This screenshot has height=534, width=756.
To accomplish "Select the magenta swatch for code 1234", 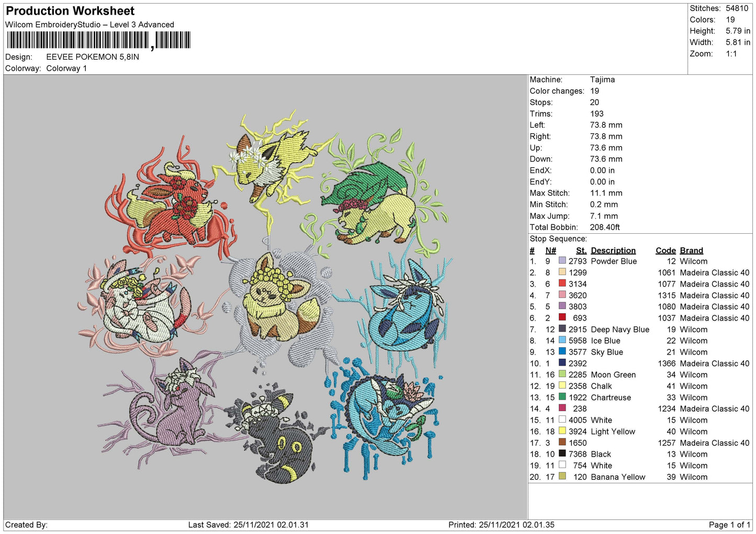I will coord(562,408).
